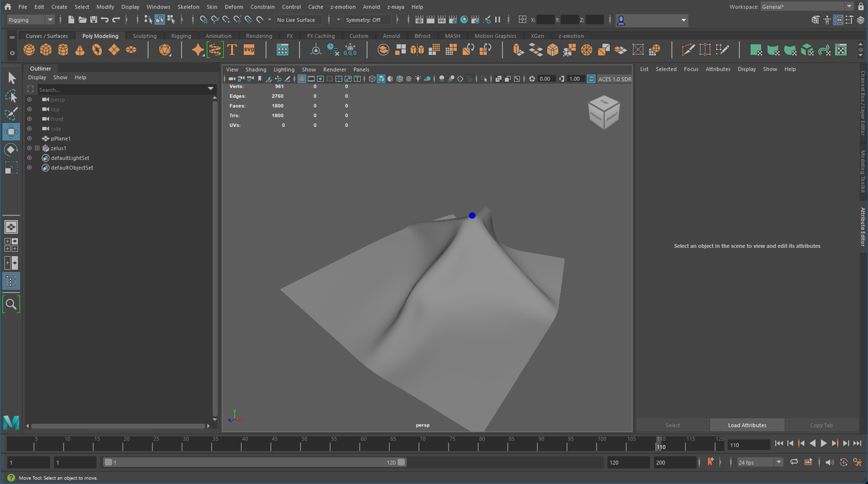Switch to the Sculpting shelf tab
Image resolution: width=868 pixels, height=484 pixels.
145,36
